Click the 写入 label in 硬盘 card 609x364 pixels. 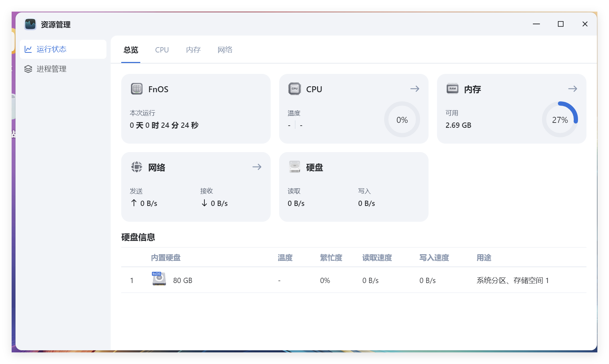[364, 191]
